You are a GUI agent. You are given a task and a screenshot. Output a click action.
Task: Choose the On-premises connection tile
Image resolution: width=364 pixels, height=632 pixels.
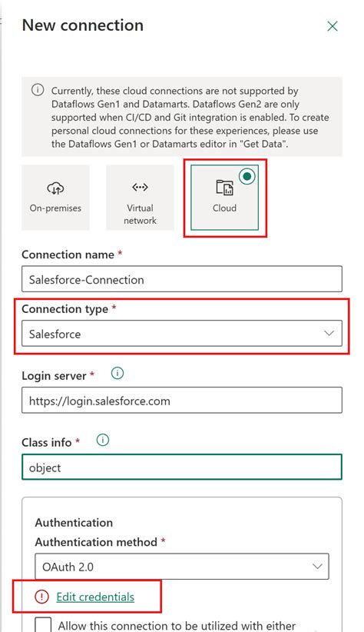pos(55,198)
